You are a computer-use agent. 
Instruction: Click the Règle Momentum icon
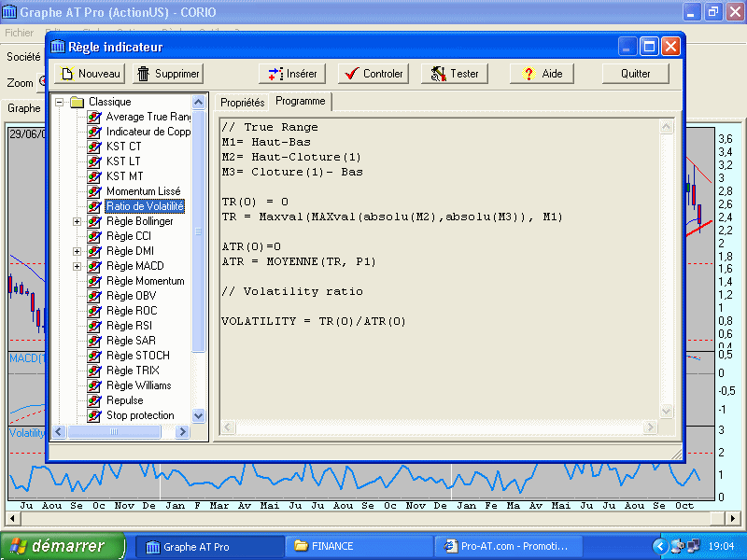pos(94,281)
